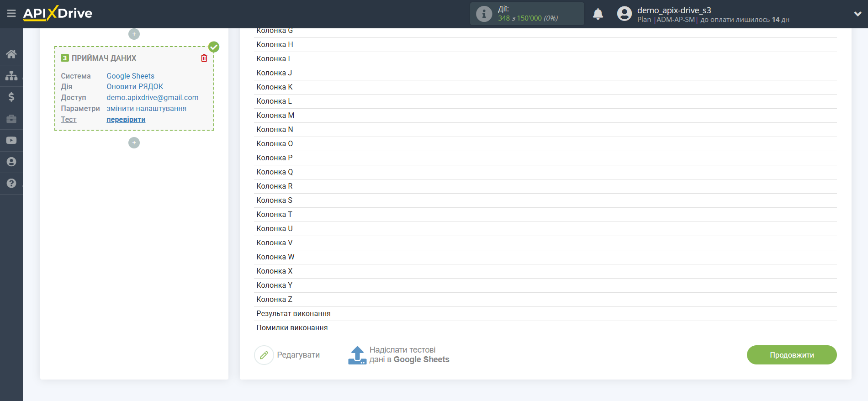868x401 pixels.
Task: Click the plan payment info text
Action: 713,20
